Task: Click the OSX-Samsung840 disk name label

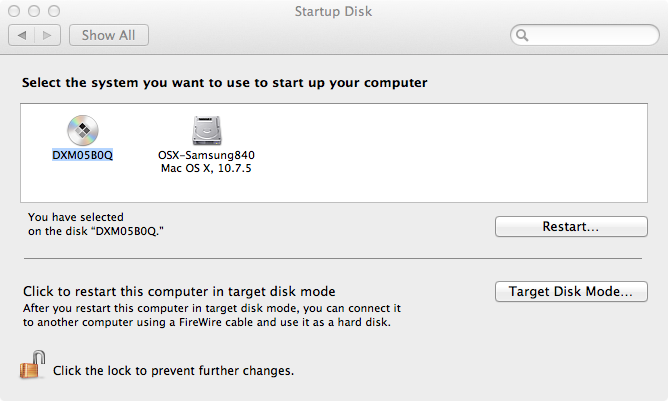Action: click(207, 156)
